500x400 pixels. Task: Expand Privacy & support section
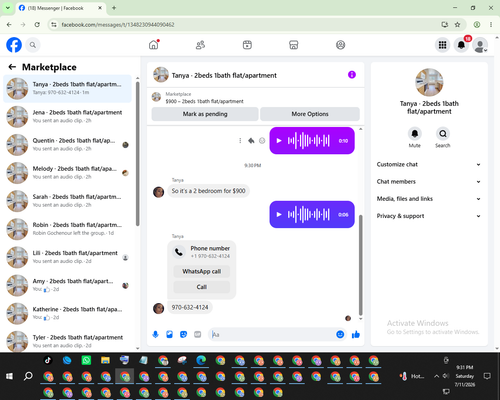(429, 216)
